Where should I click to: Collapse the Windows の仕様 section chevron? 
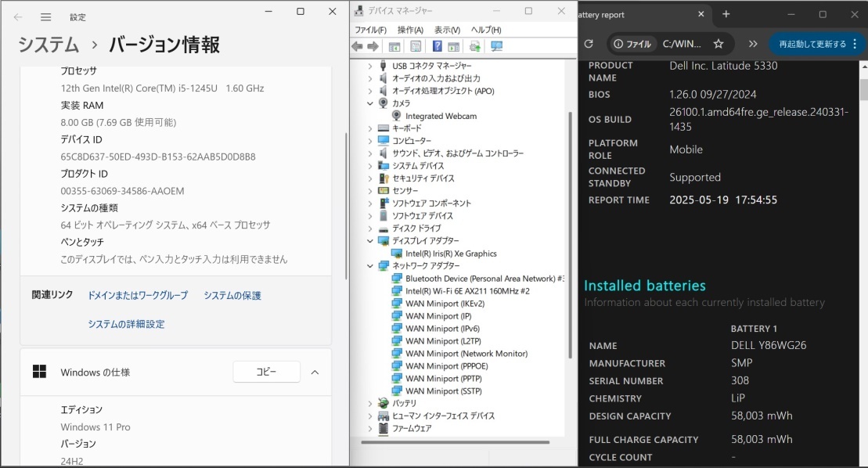pos(315,373)
